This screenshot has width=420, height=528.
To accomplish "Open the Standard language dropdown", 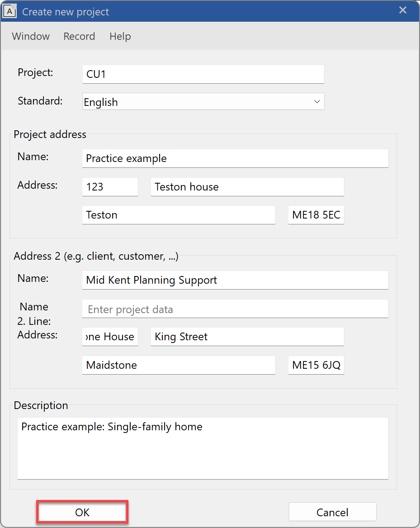I will 203,101.
